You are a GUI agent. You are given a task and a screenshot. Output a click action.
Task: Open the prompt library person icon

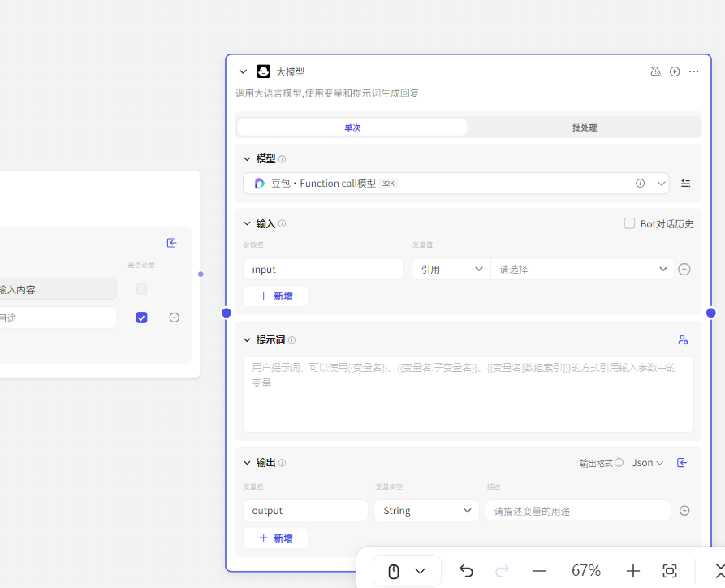coord(683,340)
